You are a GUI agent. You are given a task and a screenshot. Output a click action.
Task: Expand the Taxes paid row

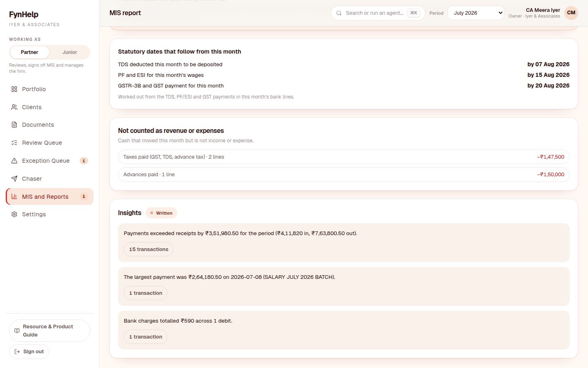click(x=343, y=157)
